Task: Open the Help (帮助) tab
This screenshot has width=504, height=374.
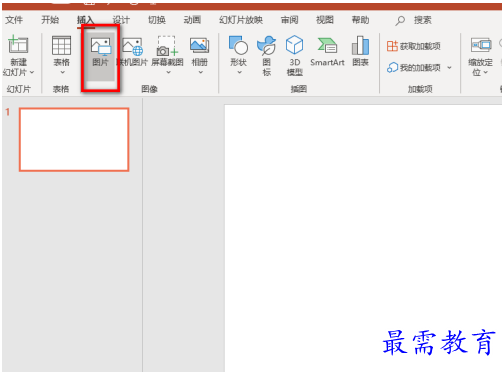Action: pos(360,20)
